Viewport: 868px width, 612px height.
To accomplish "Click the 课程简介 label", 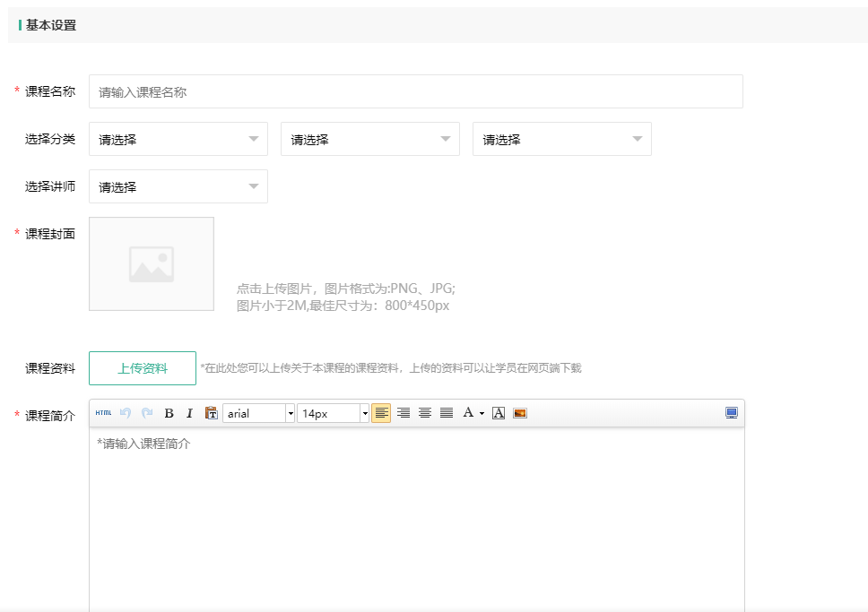I will (50, 416).
